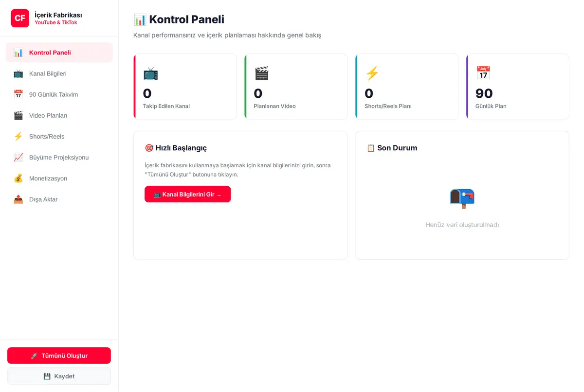Click the rocket icon on Tümünü Oluştur
The height and width of the screenshot is (392, 584).
point(34,356)
